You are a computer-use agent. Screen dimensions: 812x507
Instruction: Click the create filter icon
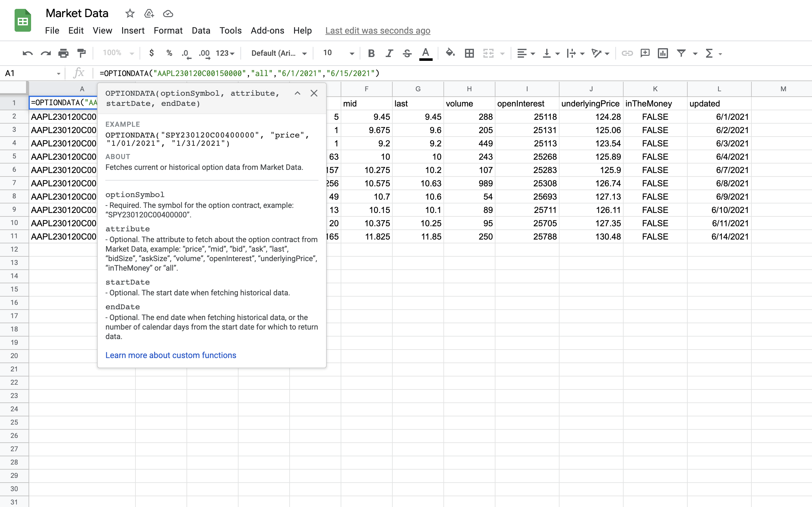pos(681,53)
